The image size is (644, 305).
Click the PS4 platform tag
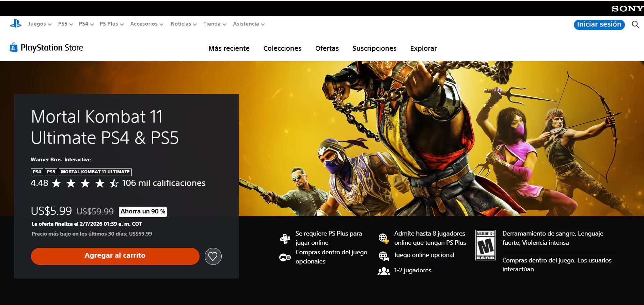(x=37, y=172)
